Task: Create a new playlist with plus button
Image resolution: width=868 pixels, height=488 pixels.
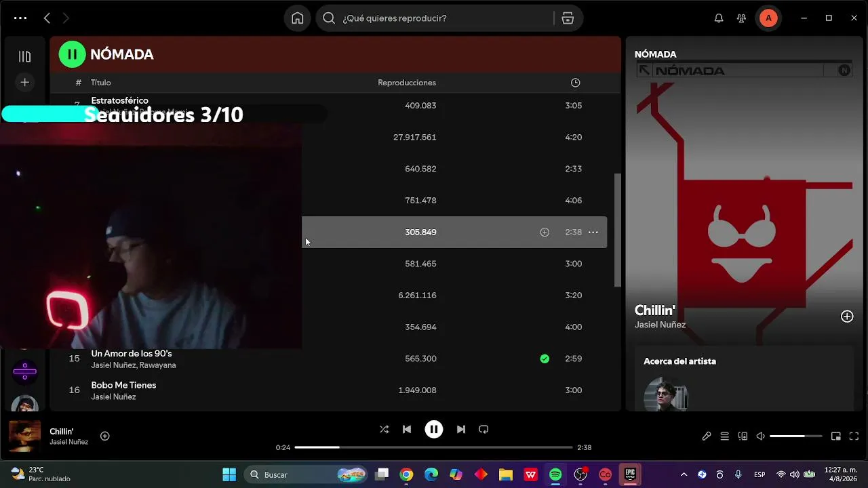Action: 24,82
